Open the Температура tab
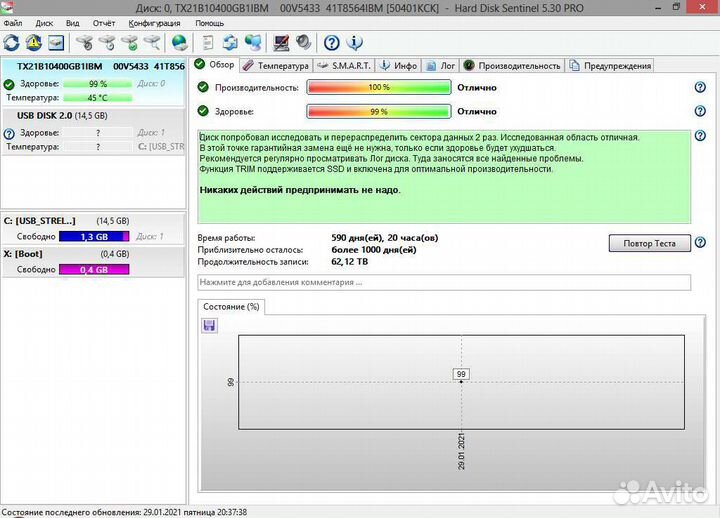The image size is (720, 518). coord(276,65)
